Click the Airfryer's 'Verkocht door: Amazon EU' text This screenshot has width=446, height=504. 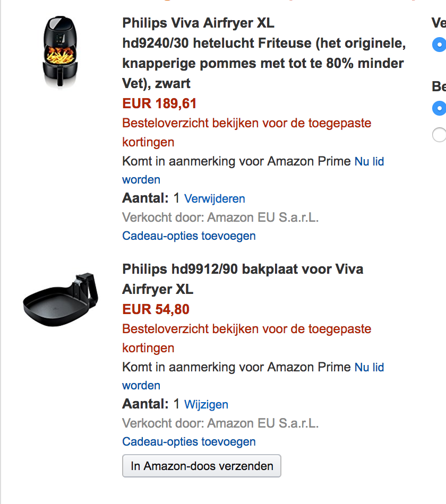tap(220, 217)
